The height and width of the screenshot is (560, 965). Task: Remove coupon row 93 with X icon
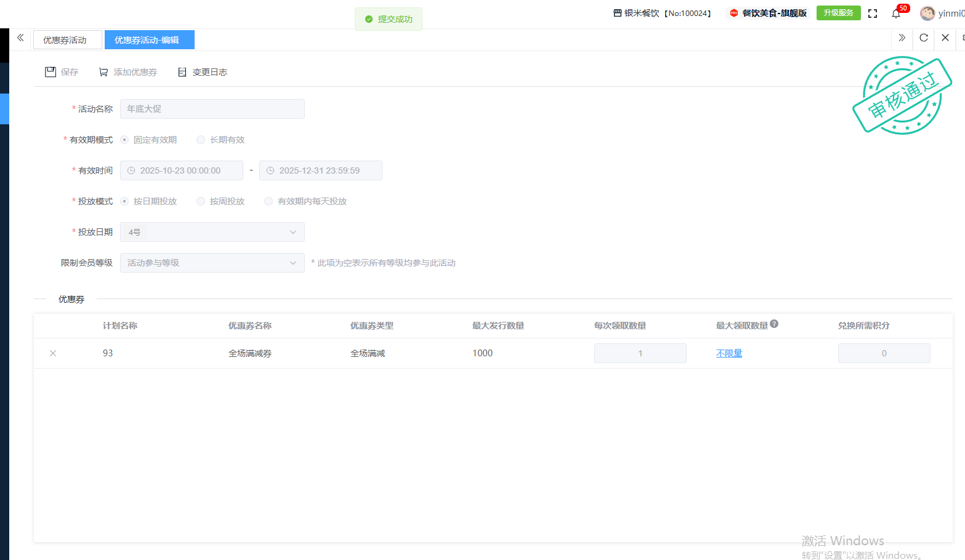[x=53, y=353]
